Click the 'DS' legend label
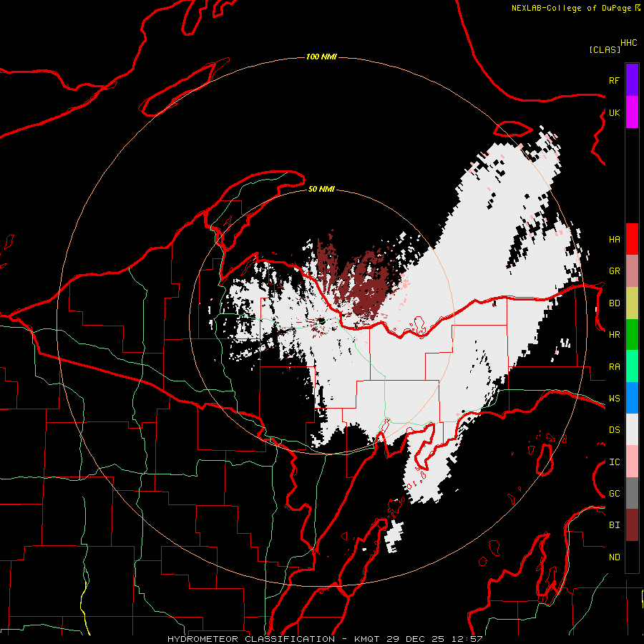Image resolution: width=644 pixels, height=644 pixels. click(x=614, y=430)
